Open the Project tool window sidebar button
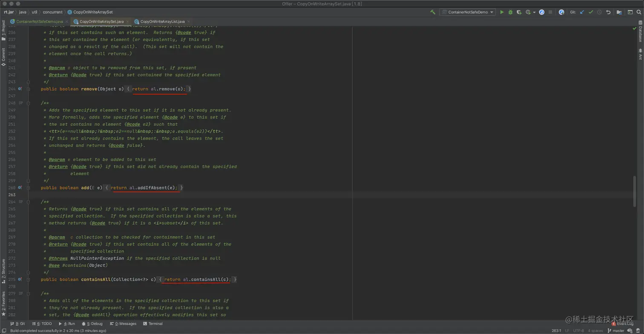 tap(3, 30)
